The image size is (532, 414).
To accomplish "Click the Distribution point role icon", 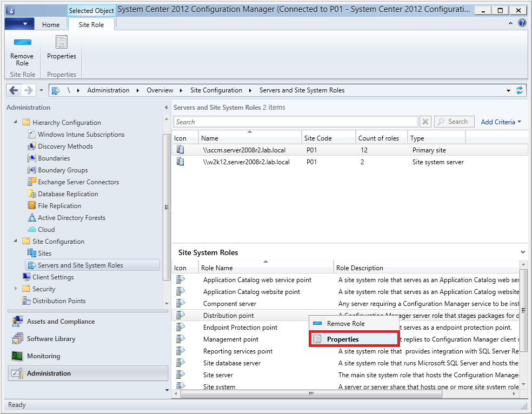I will click(181, 315).
